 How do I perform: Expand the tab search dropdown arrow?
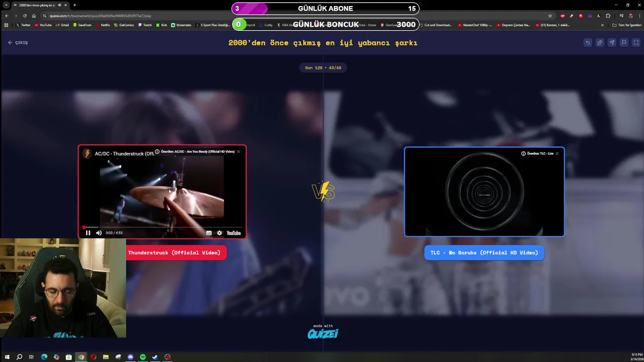(5, 5)
